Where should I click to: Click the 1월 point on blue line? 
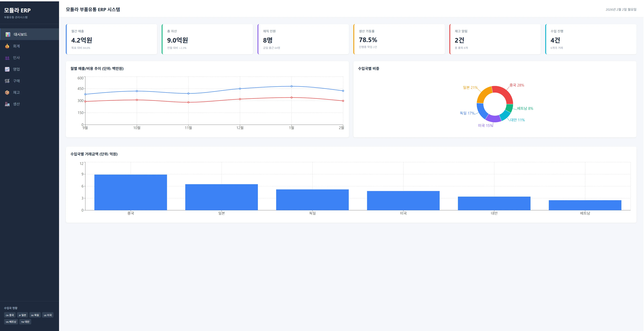pos(291,86)
